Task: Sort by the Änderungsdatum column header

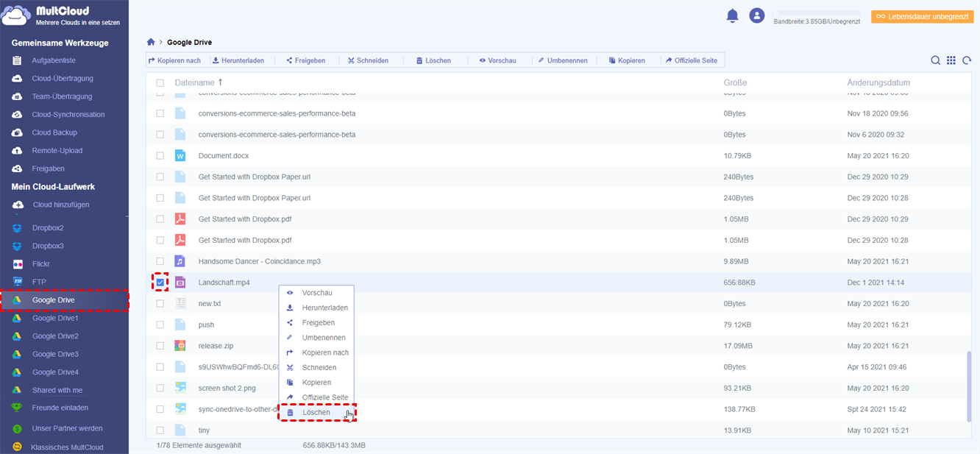Action: click(878, 83)
